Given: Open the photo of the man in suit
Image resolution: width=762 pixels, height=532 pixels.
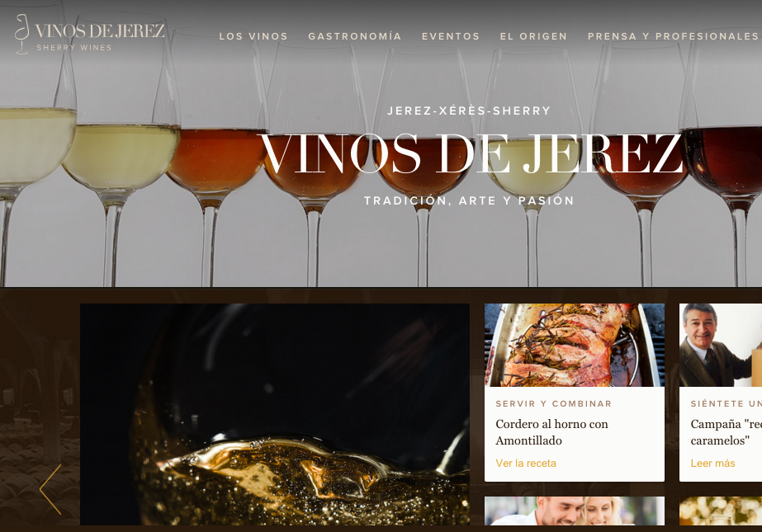Looking at the screenshot, I should coord(721,345).
